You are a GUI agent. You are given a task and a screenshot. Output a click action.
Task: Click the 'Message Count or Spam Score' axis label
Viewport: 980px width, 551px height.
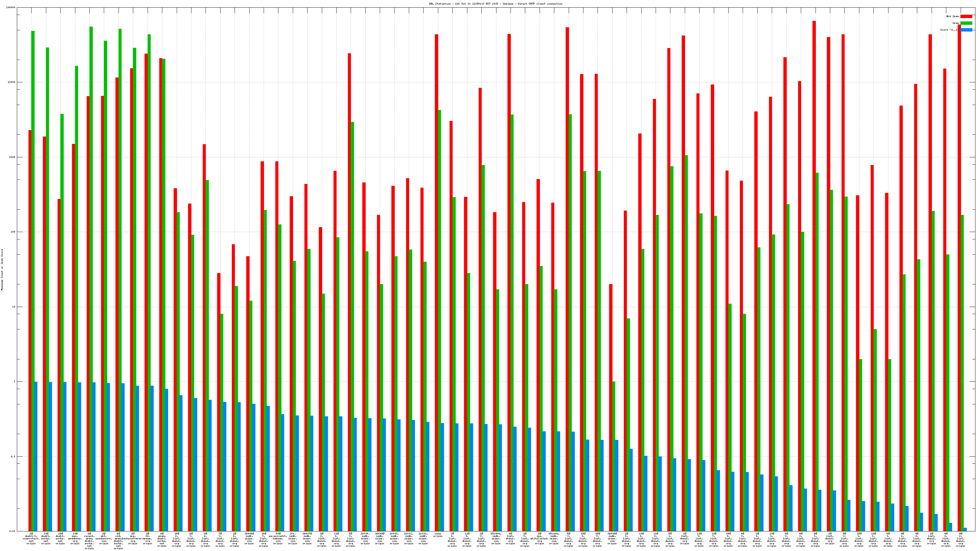point(2,270)
